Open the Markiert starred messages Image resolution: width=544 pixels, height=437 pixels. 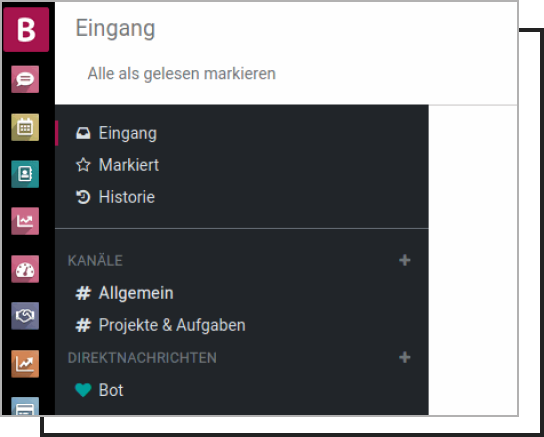241,165
